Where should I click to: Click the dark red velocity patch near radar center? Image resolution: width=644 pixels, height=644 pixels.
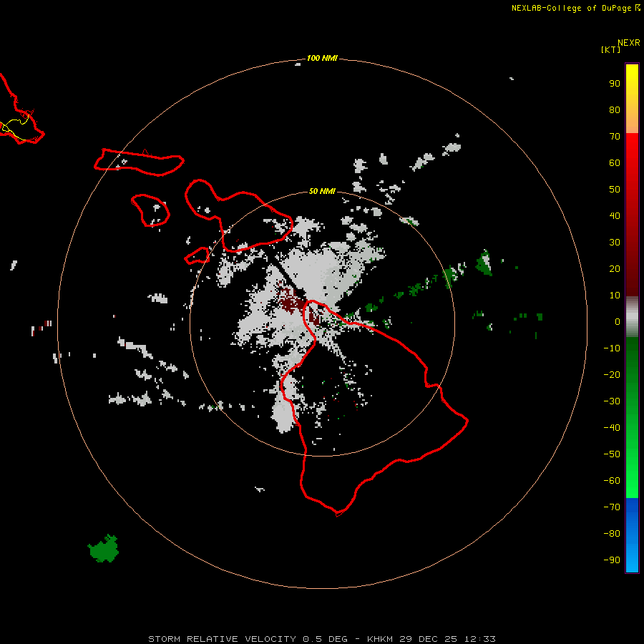[293, 301]
